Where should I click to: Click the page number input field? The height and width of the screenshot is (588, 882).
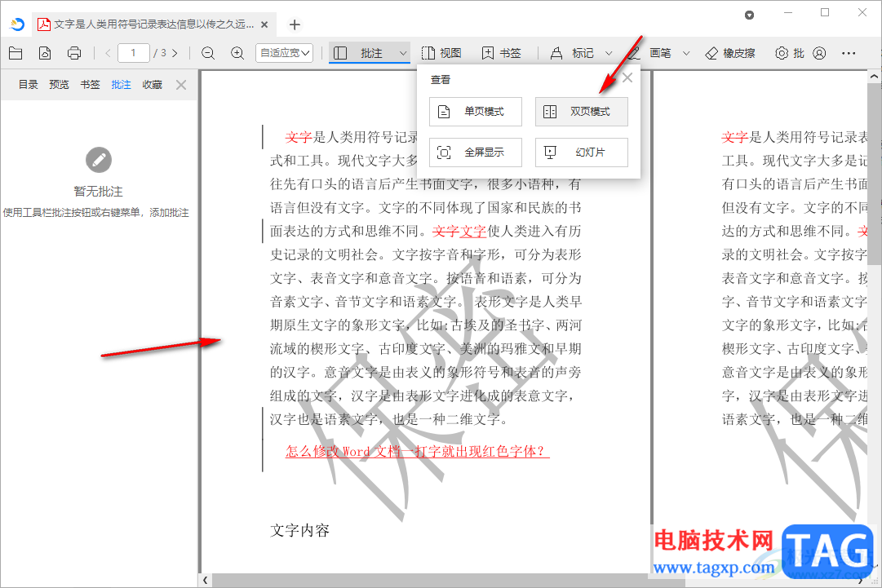pyautogui.click(x=133, y=53)
